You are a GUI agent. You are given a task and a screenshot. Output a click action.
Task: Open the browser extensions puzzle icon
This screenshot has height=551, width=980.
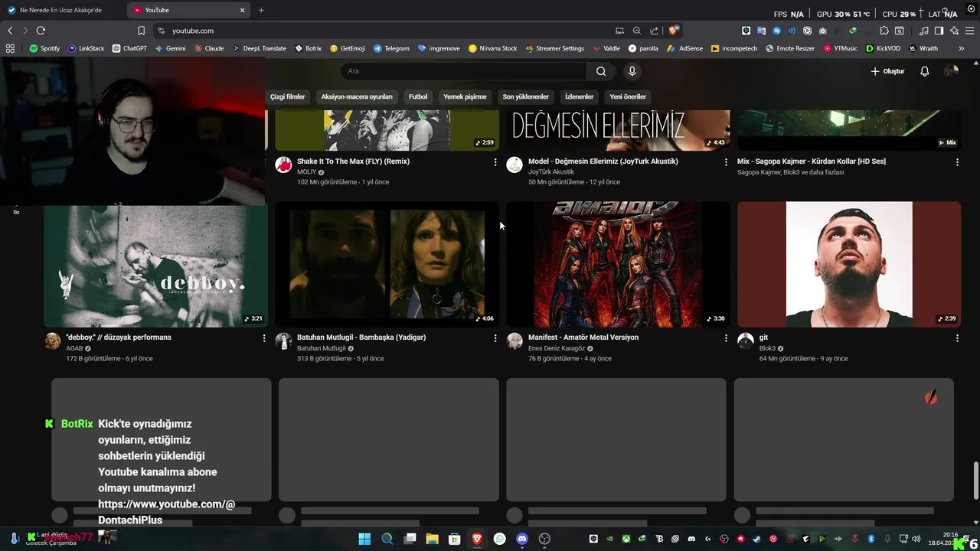pos(884,31)
